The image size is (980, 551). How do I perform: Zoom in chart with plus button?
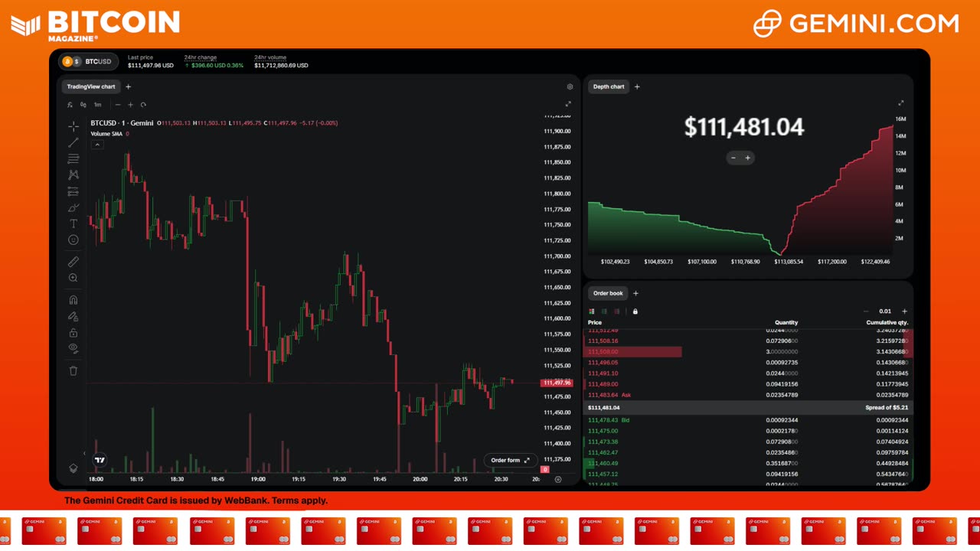coord(130,105)
